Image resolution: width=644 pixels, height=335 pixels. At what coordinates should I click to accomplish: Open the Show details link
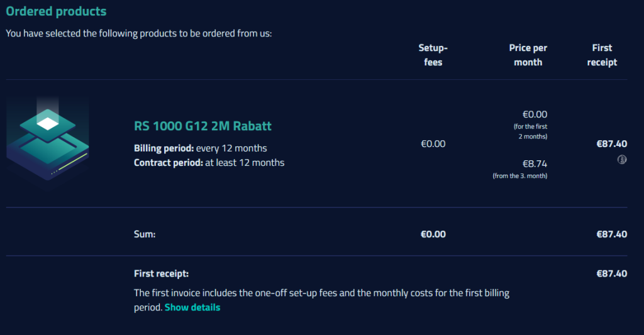click(192, 307)
